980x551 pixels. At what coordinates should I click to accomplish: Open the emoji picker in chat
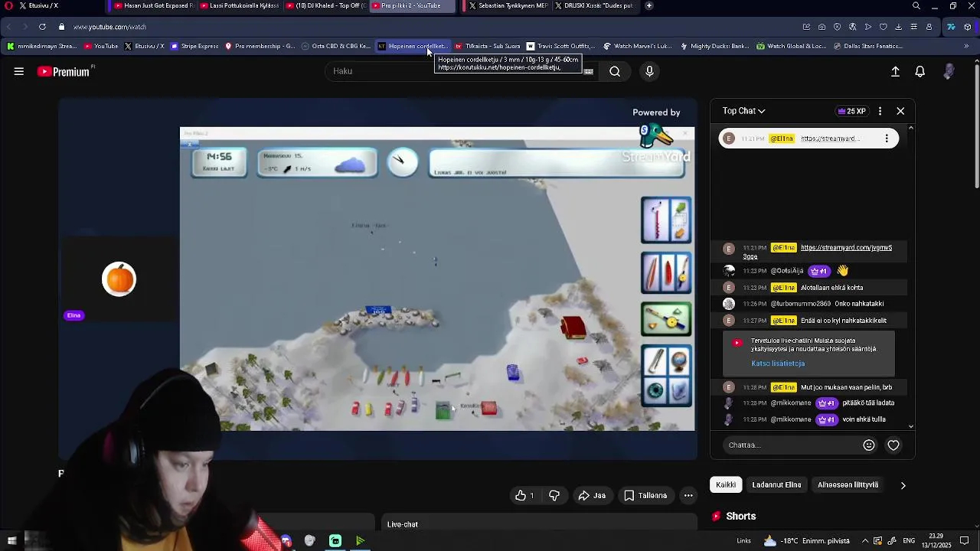tap(868, 445)
